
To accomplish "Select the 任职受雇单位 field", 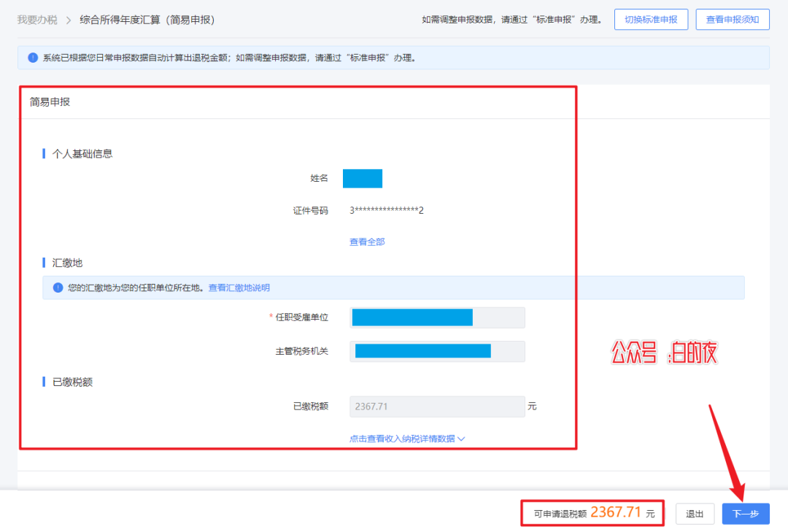I will (x=437, y=317).
